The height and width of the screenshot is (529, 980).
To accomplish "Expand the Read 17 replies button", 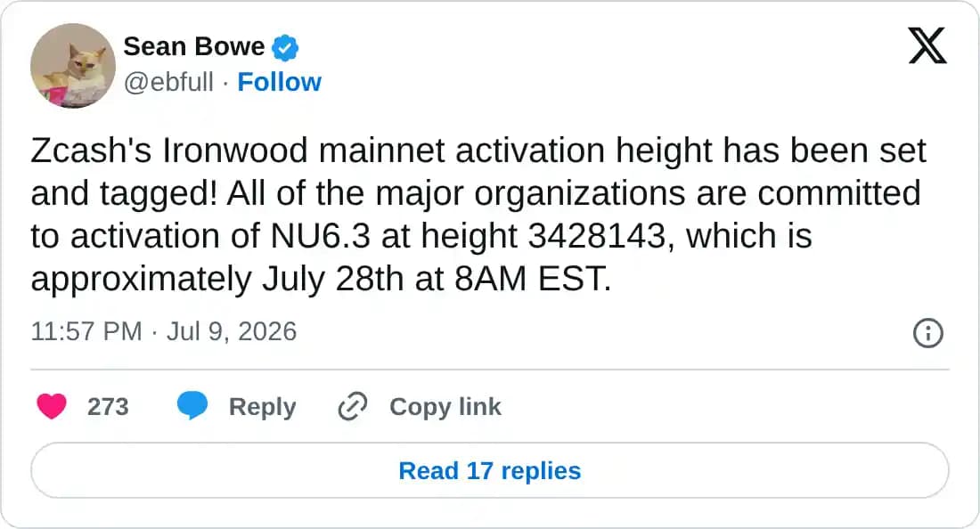I will coord(490,471).
